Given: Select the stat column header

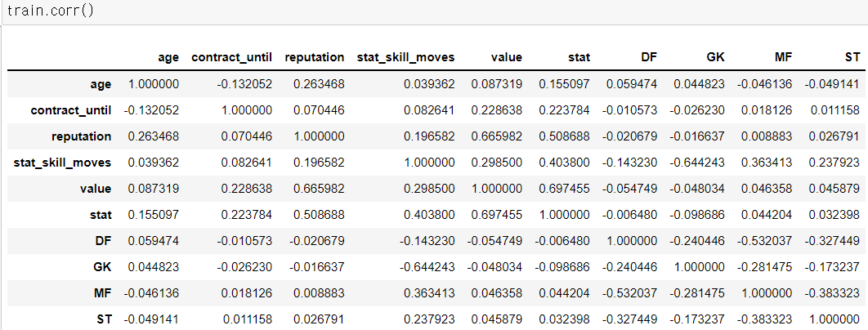Looking at the screenshot, I should point(579,57).
